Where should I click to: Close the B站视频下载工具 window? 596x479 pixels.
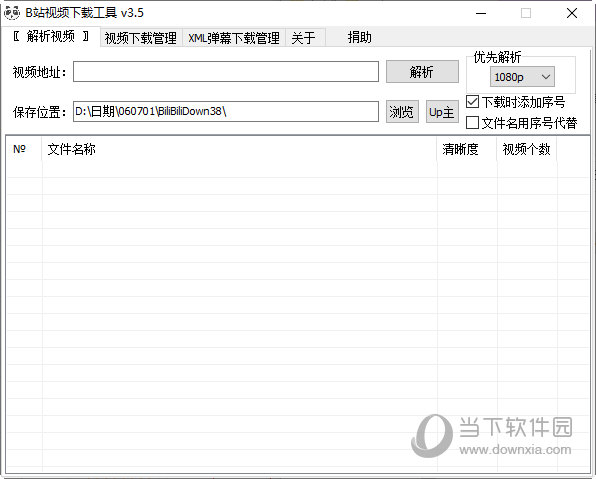[572, 13]
